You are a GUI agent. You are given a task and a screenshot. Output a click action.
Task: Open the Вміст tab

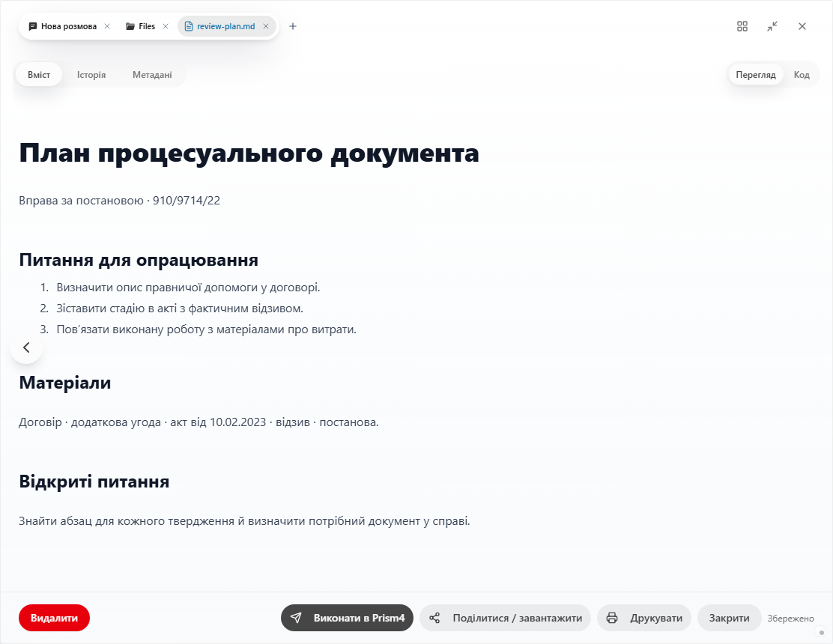coord(39,74)
